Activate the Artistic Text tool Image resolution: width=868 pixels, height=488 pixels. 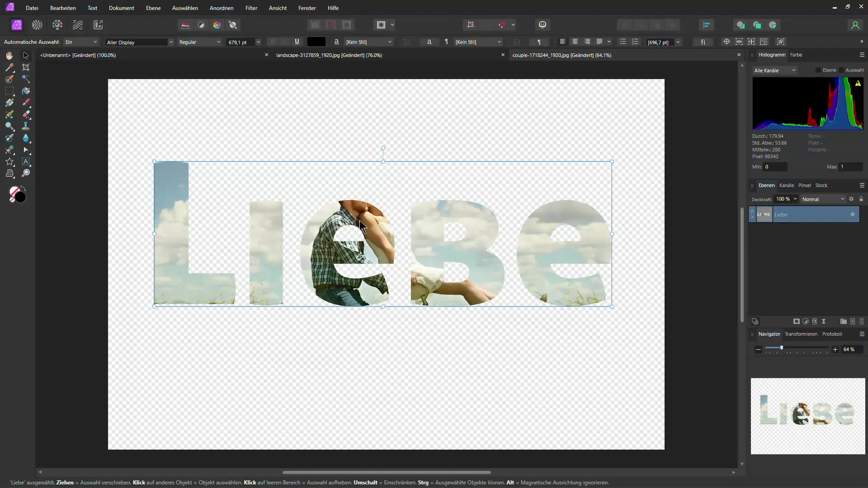click(26, 161)
